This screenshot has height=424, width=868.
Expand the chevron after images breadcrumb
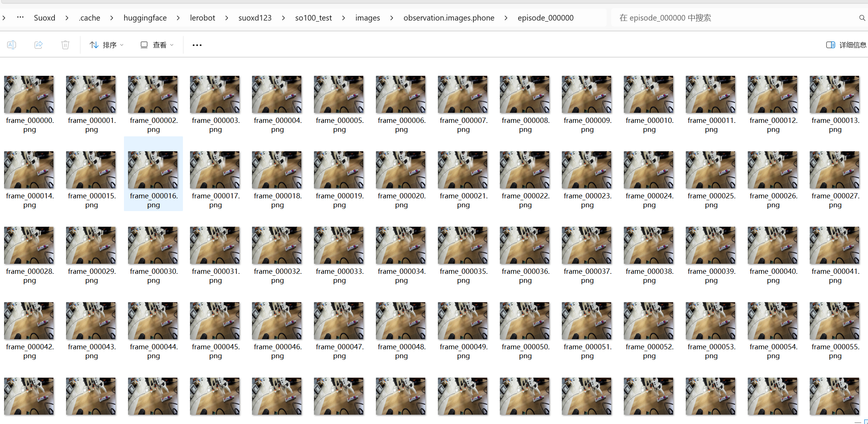392,18
